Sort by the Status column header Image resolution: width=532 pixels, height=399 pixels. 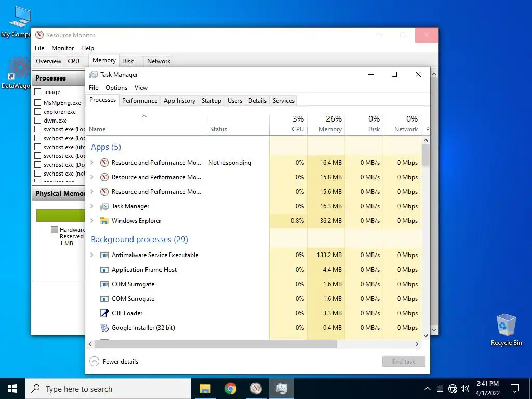click(x=238, y=124)
